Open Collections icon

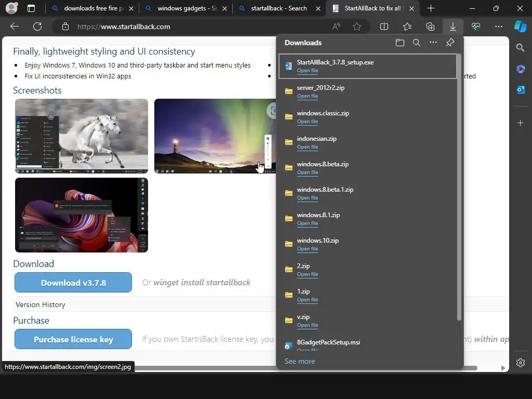[x=430, y=26]
